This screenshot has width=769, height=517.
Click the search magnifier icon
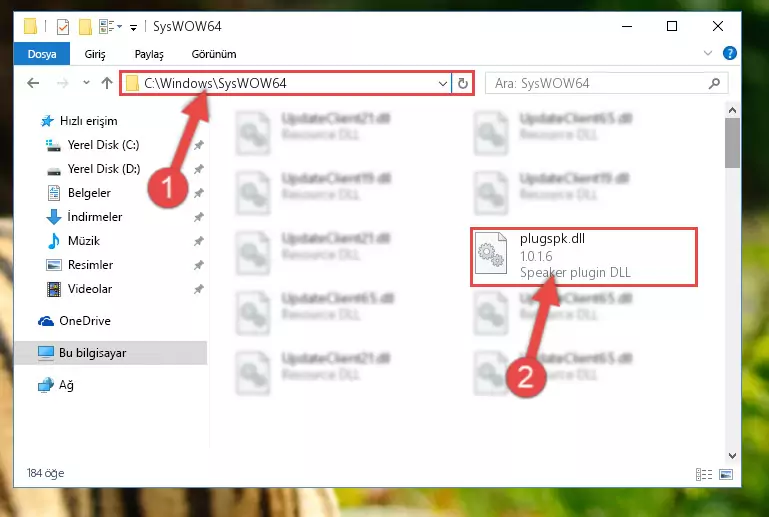pyautogui.click(x=714, y=83)
